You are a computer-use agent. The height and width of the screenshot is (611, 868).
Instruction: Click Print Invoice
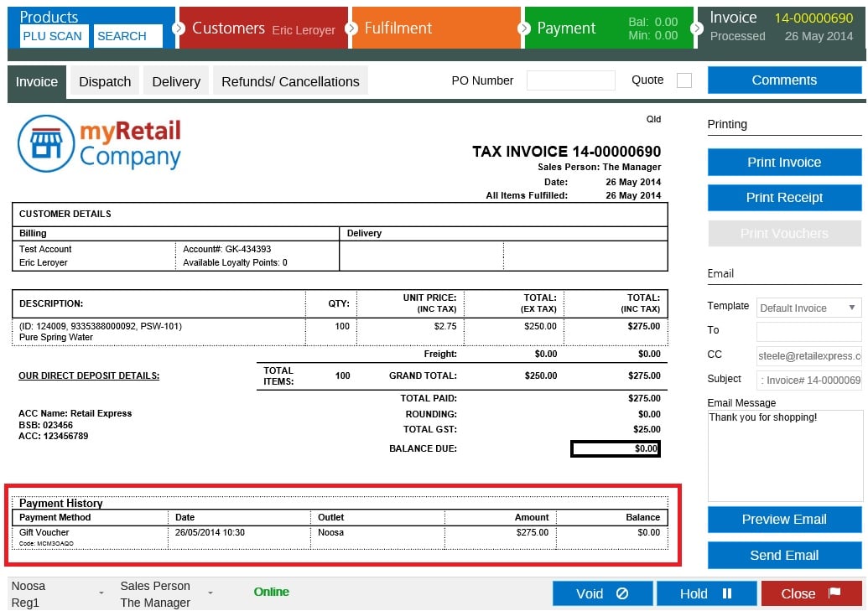784,162
